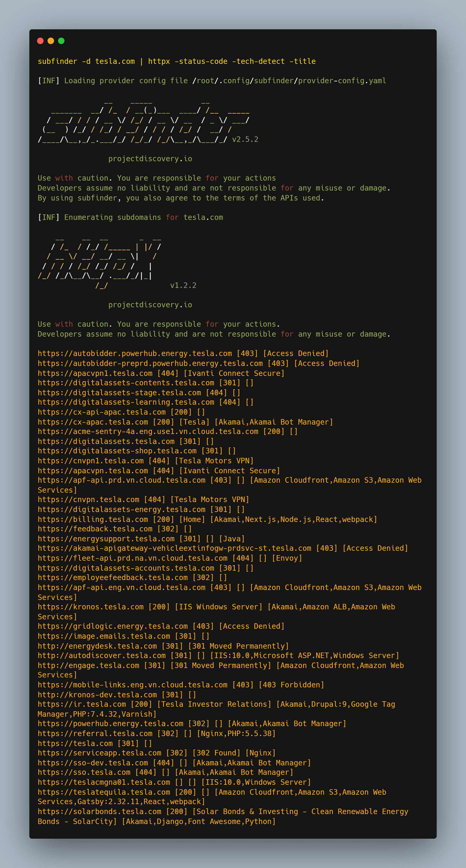Open the teslatequila.tesla.com URL

click(104, 792)
